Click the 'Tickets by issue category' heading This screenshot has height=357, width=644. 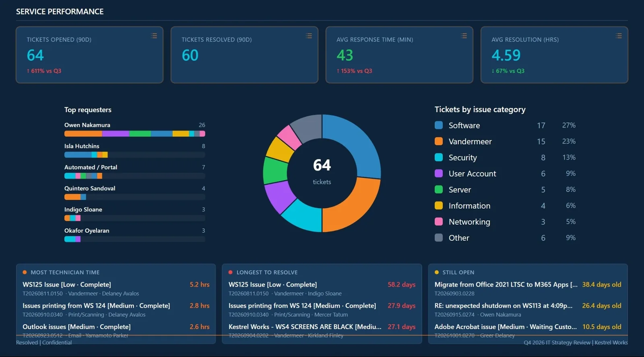click(480, 109)
